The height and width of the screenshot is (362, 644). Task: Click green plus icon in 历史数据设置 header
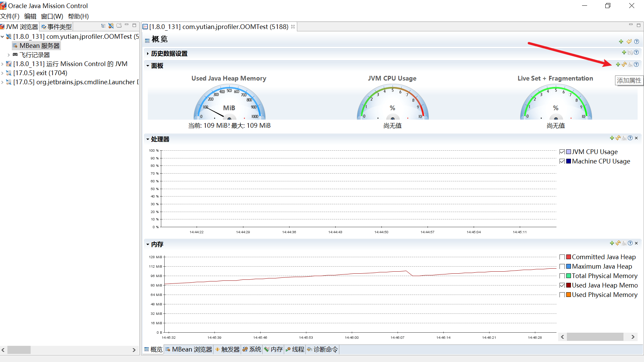[624, 52]
